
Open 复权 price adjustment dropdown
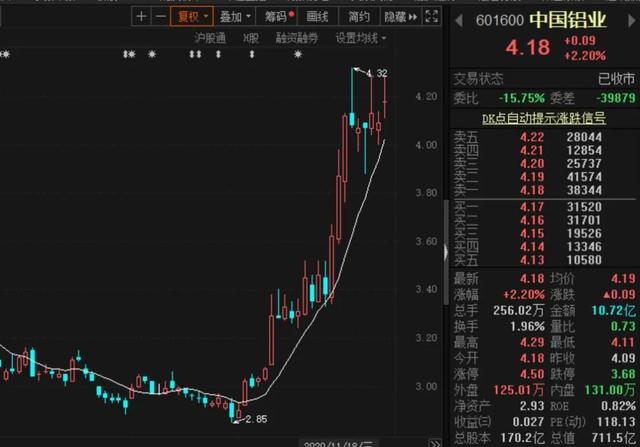(192, 17)
